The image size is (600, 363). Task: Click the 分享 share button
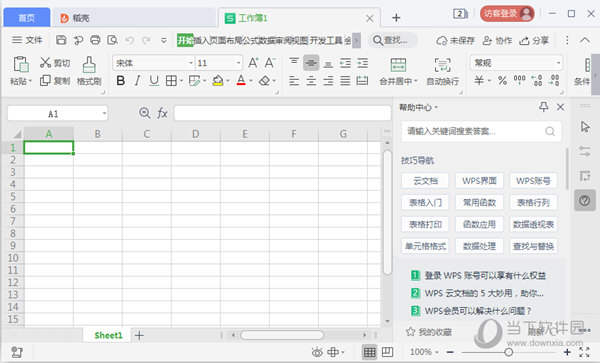[x=534, y=41]
